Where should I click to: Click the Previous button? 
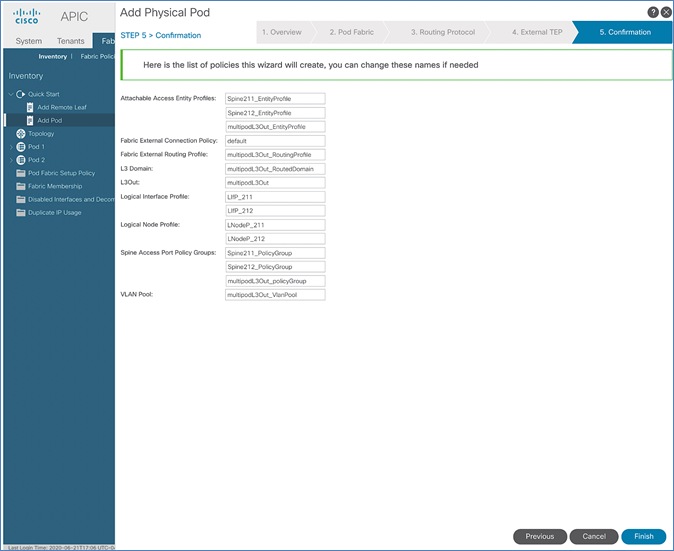tap(540, 536)
